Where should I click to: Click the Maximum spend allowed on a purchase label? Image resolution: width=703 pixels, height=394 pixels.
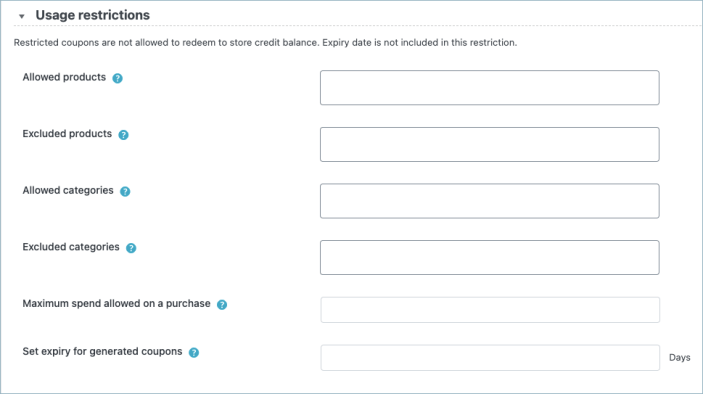(x=117, y=303)
